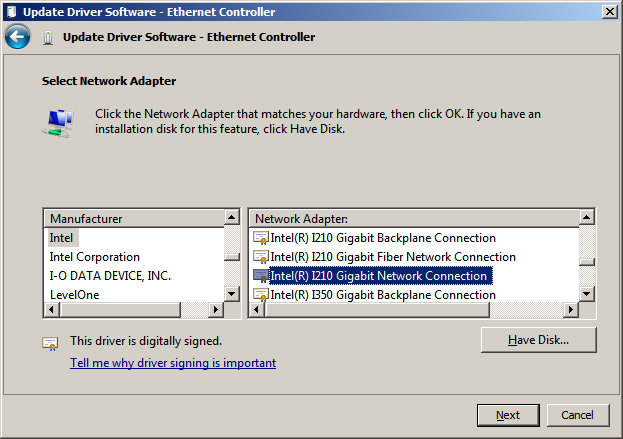Click the Network Adapter list up arrow
623x439 pixels.
[x=586, y=217]
